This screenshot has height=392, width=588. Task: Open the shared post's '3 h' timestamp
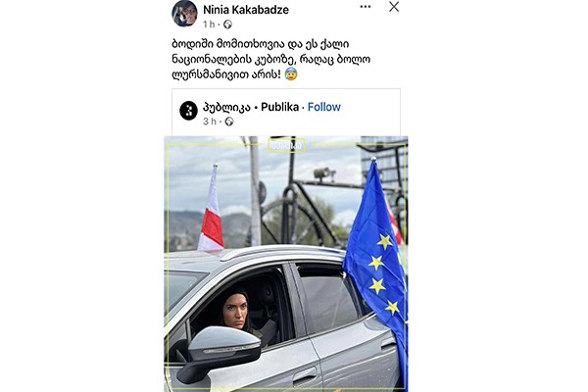(210, 122)
